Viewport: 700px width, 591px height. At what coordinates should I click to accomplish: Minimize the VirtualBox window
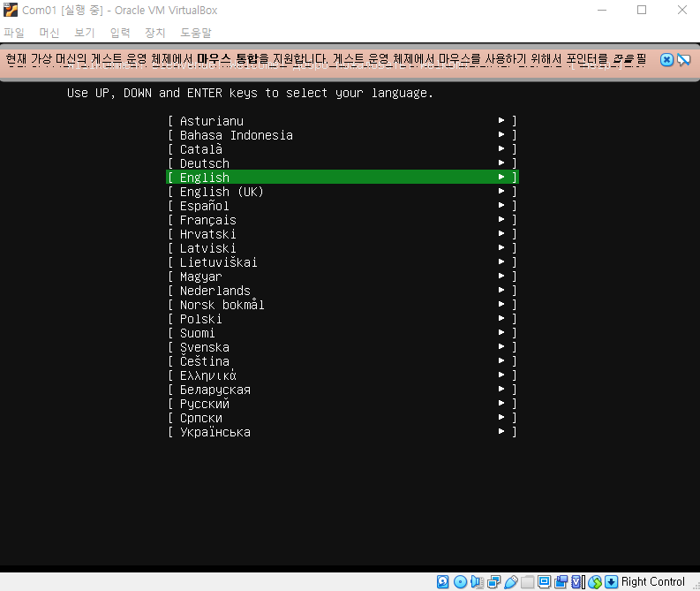point(602,10)
